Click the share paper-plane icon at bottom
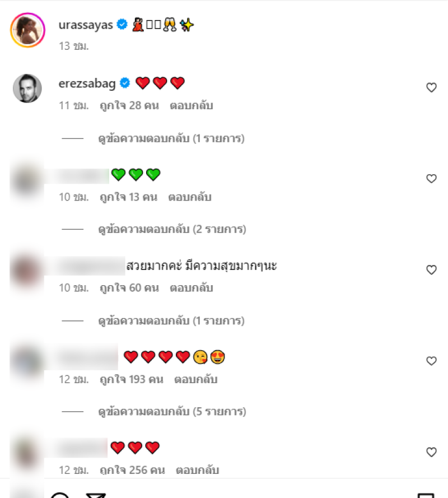Image resolution: width=448 pixels, height=498 pixels. [x=96, y=495]
